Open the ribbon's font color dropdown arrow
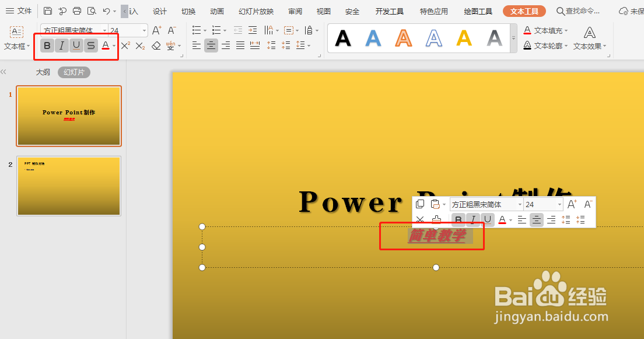 [114, 46]
